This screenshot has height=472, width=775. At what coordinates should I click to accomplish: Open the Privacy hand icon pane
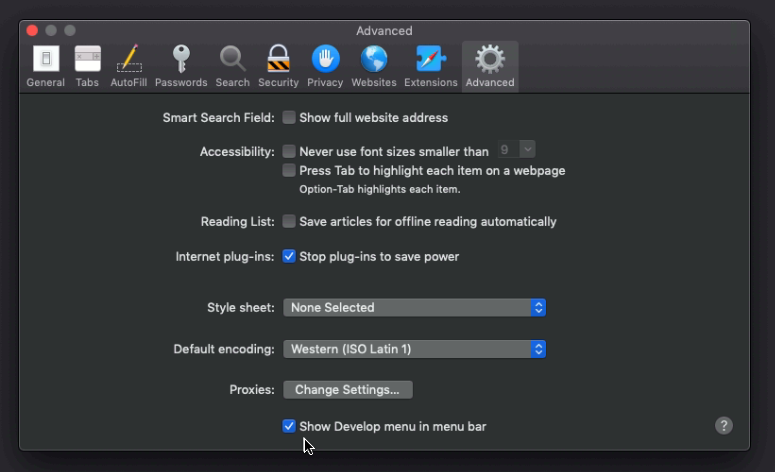click(x=325, y=66)
